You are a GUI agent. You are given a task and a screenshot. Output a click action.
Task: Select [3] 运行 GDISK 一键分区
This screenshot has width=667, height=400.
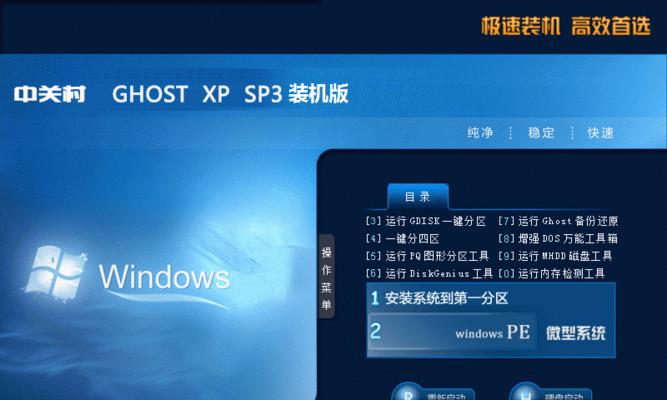point(425,221)
